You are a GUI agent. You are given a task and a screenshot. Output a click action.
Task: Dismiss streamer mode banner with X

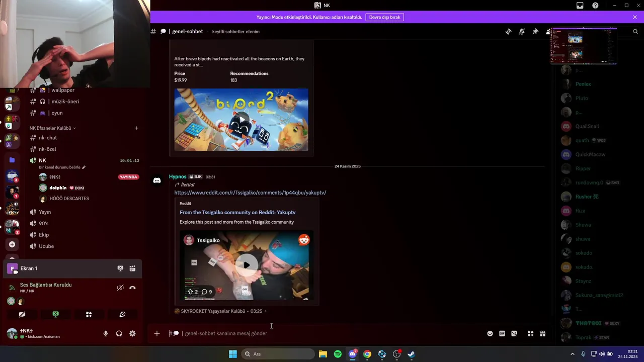(x=635, y=17)
